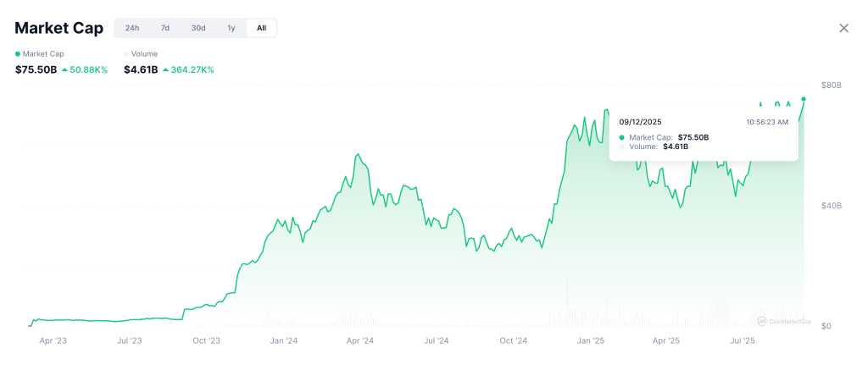Click the Jan '25 x-axis label
The width and height of the screenshot is (868, 371).
click(x=590, y=341)
